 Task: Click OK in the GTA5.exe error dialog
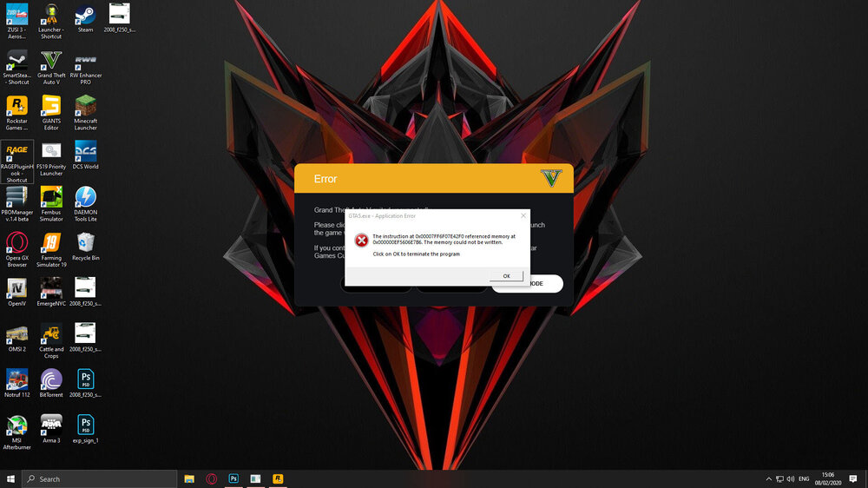pos(506,276)
